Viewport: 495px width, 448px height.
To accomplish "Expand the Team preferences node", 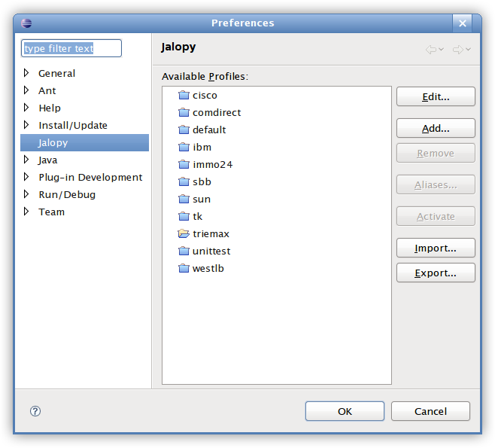I will [x=26, y=212].
